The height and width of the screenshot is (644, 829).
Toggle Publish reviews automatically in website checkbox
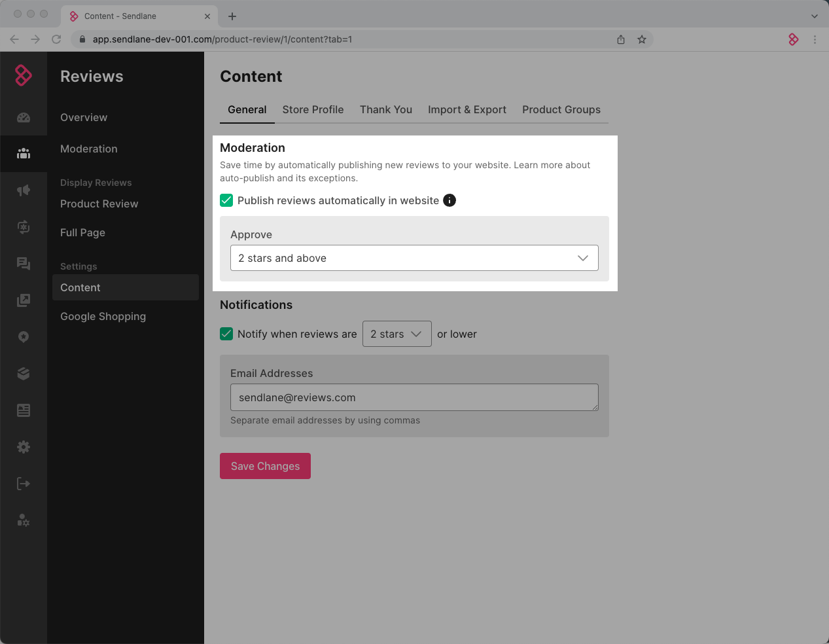pos(226,200)
